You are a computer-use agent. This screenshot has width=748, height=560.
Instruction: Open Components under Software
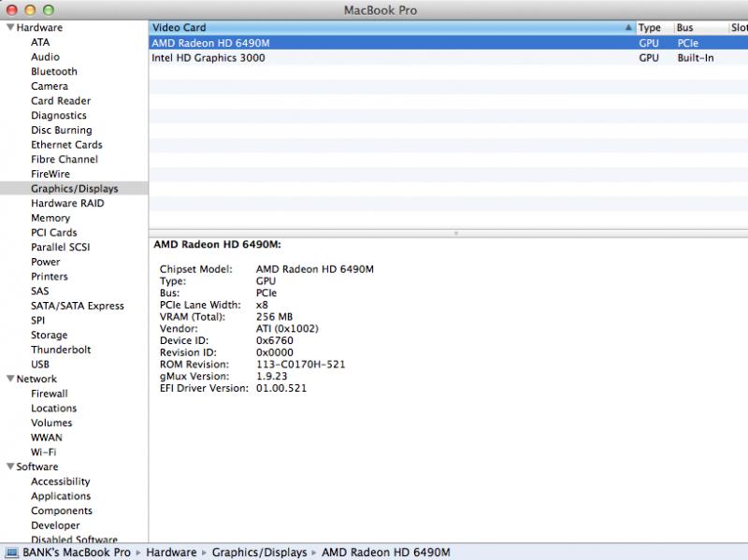[62, 510]
